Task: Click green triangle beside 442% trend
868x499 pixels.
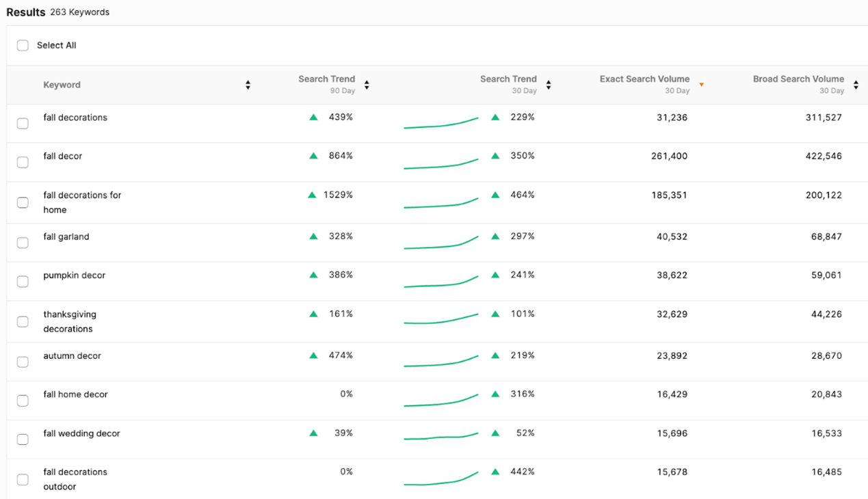Action: [495, 472]
